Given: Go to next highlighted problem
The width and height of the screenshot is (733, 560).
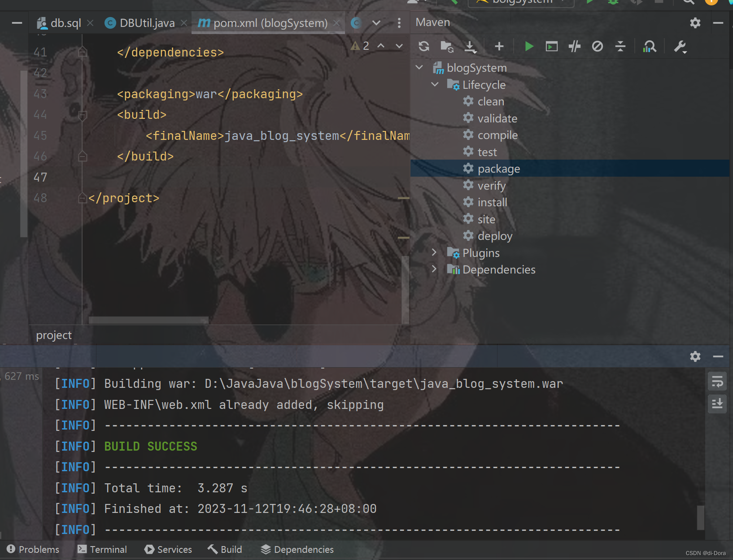Looking at the screenshot, I should (x=399, y=46).
